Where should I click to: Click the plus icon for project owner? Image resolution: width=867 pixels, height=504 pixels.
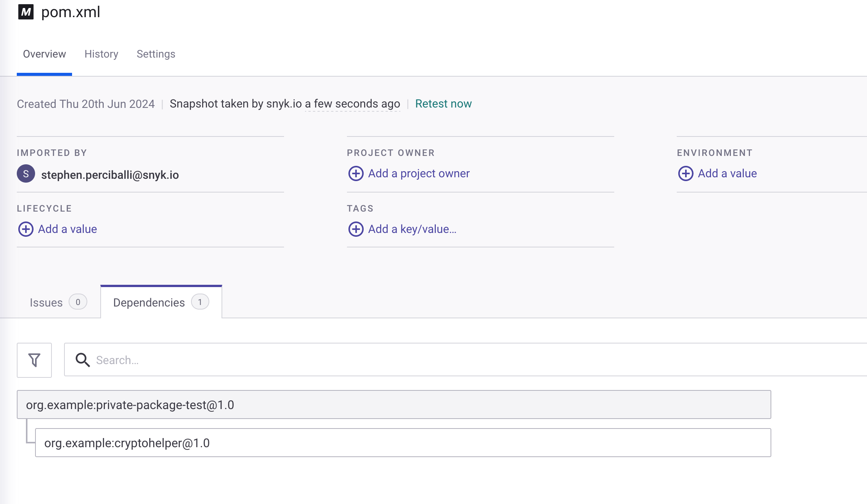point(356,173)
